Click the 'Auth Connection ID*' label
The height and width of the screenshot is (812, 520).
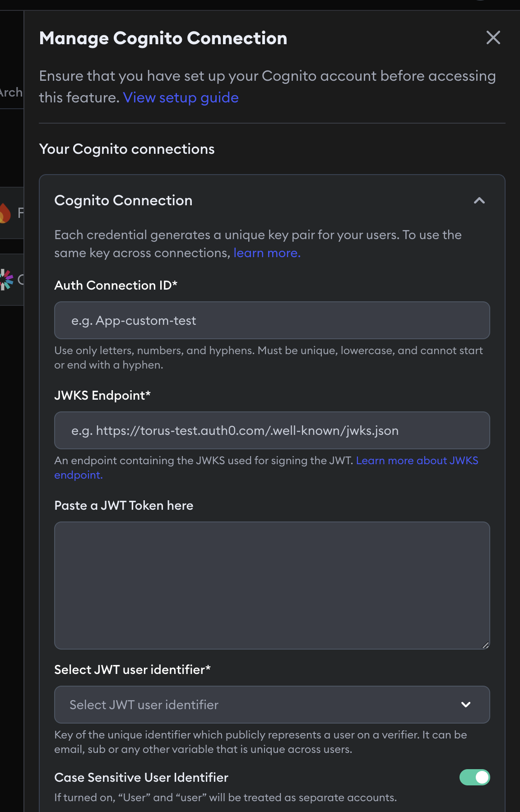click(x=116, y=285)
